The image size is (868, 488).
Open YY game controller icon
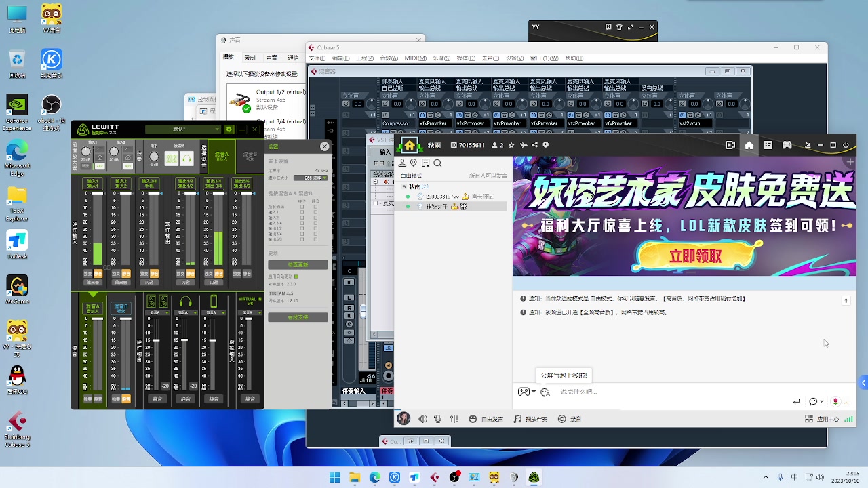click(787, 145)
